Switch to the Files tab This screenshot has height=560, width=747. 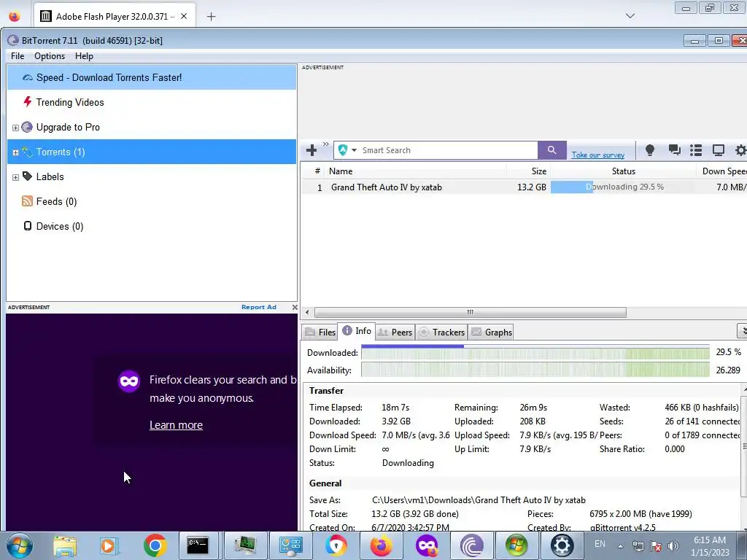pos(320,332)
